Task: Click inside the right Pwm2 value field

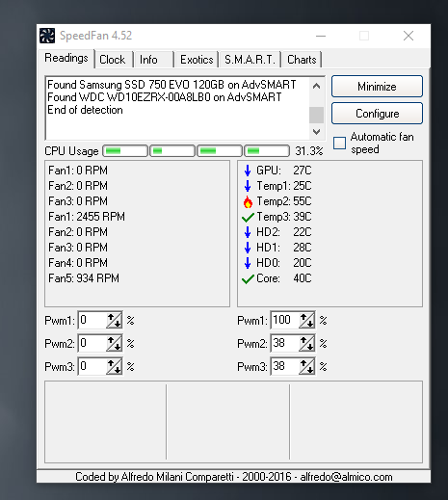Action: (x=285, y=343)
